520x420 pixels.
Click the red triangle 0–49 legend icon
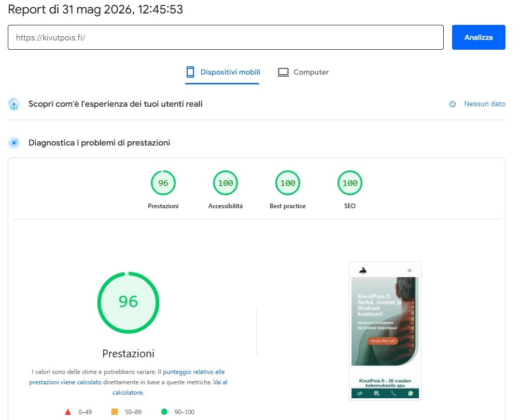coord(68,412)
